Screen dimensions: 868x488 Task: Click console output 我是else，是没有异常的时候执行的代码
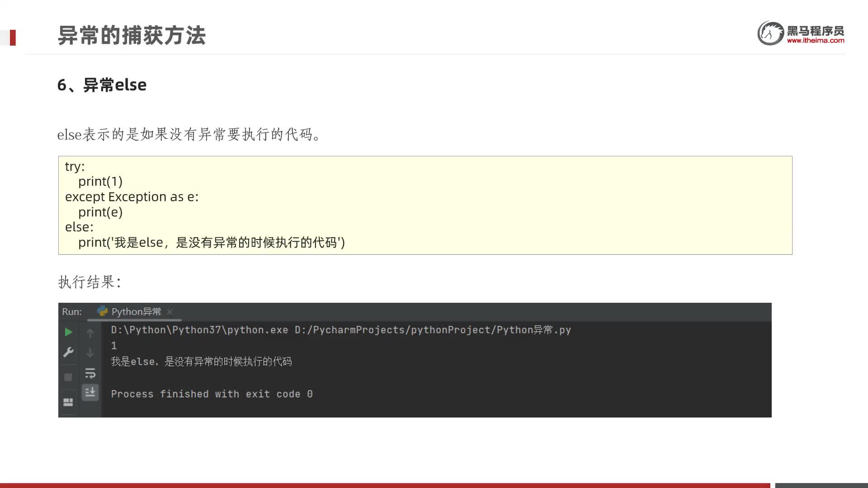point(202,361)
